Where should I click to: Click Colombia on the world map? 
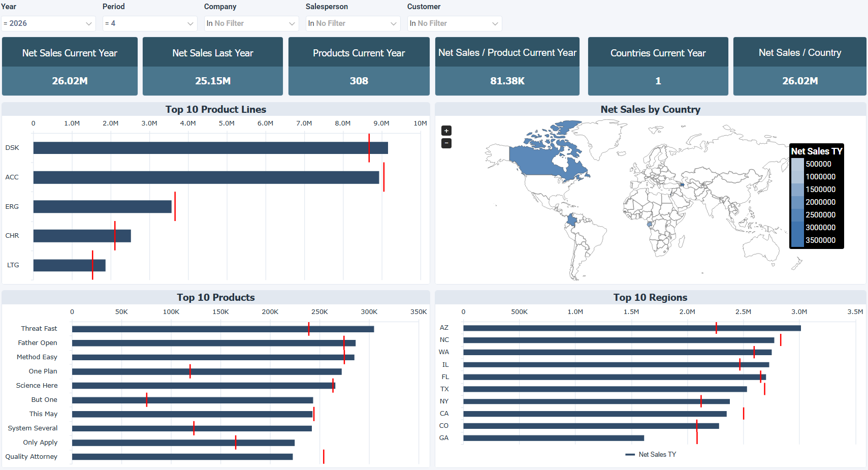click(572, 220)
